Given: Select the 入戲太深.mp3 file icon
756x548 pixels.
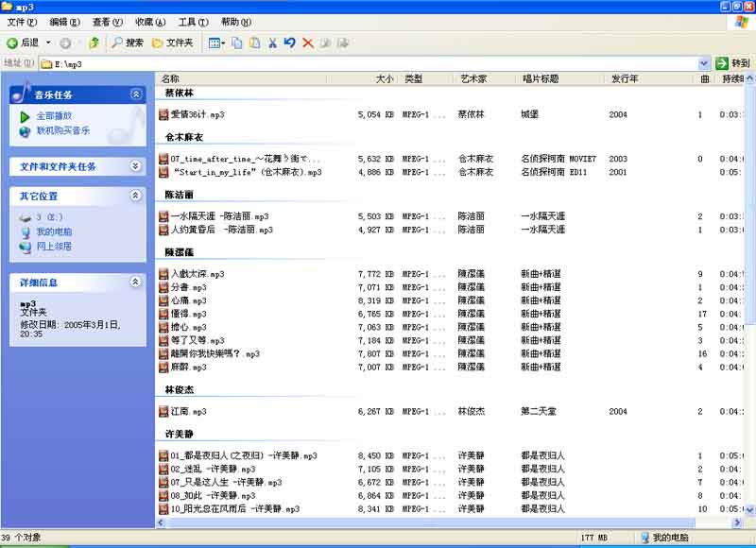Looking at the screenshot, I should [163, 274].
